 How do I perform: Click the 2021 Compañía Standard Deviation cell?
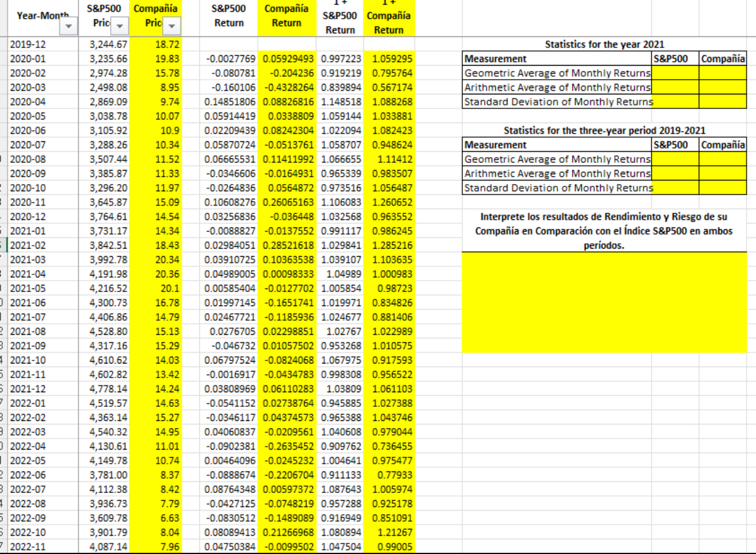coord(723,101)
